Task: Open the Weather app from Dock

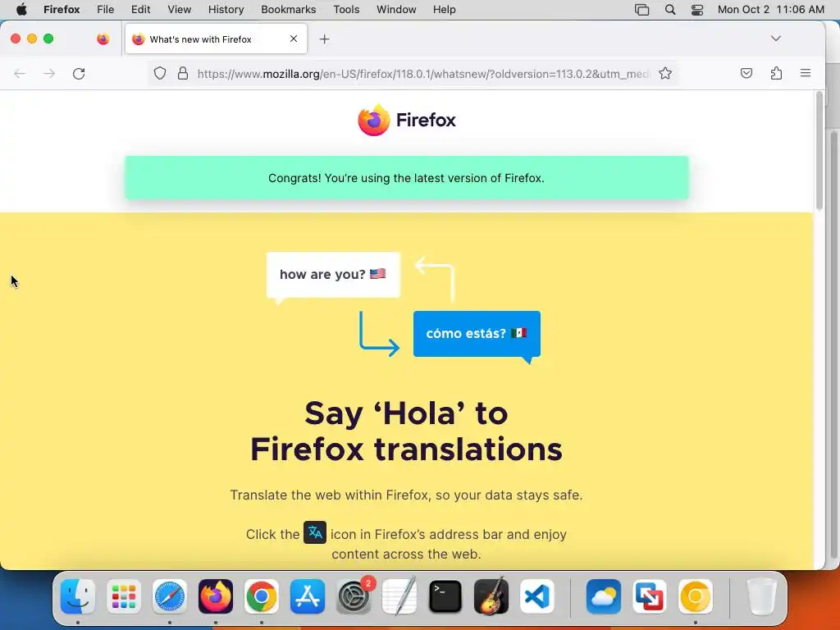Action: [604, 596]
